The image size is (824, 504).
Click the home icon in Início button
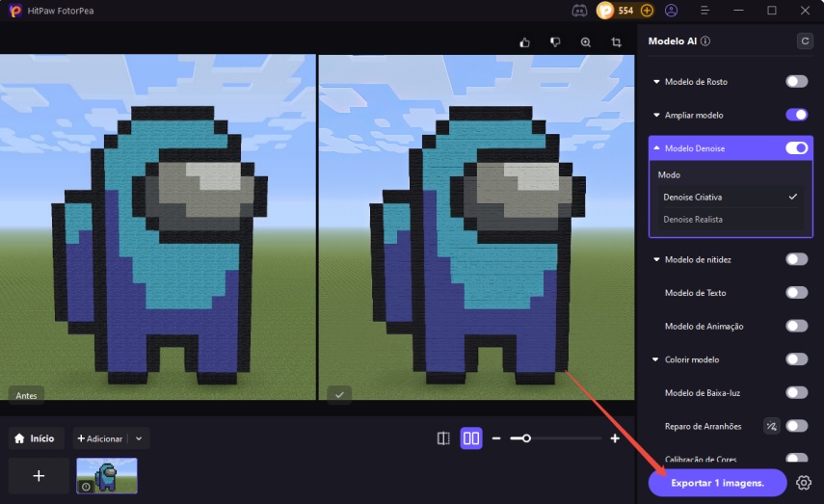[x=19, y=438]
